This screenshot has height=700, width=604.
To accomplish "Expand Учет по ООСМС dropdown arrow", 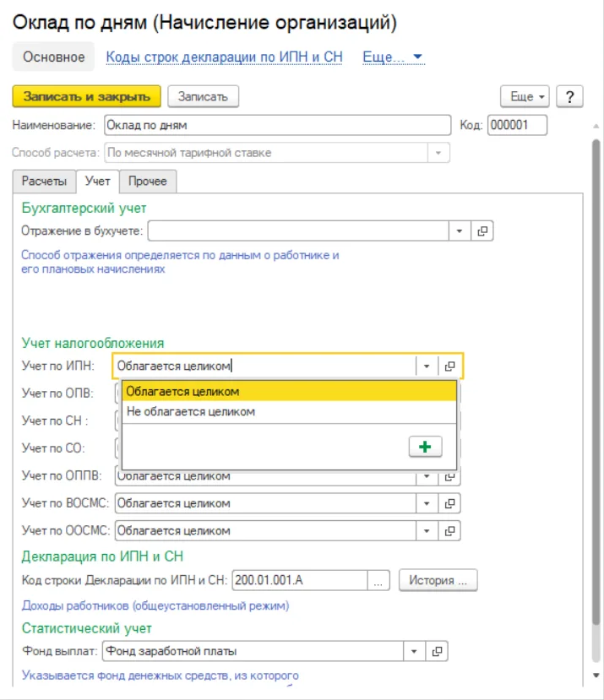I will point(427,531).
